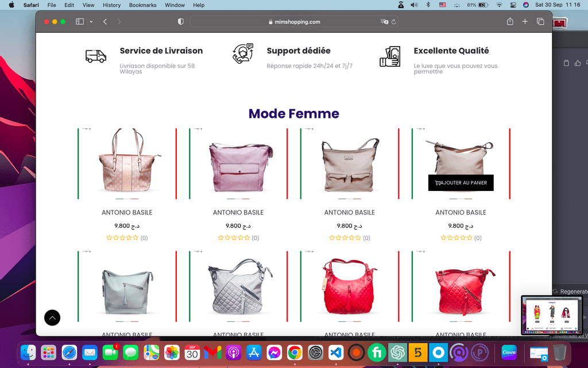
Task: Open the battery status at 81%
Action: tap(478, 5)
